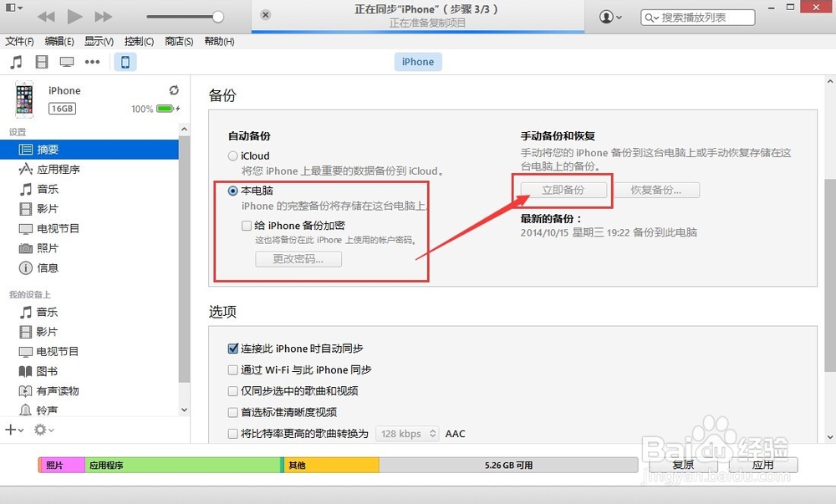
Task: Click the fast-forward playback button
Action: point(103,17)
